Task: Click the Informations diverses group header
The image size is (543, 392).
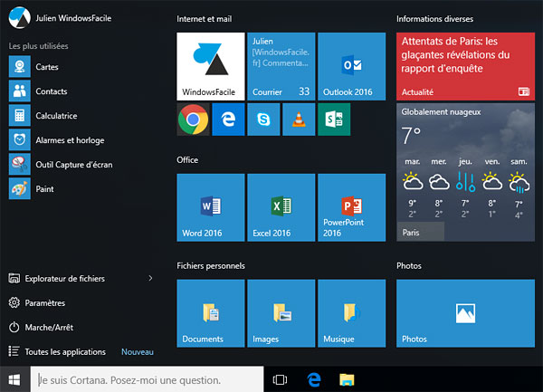Action: 435,19
